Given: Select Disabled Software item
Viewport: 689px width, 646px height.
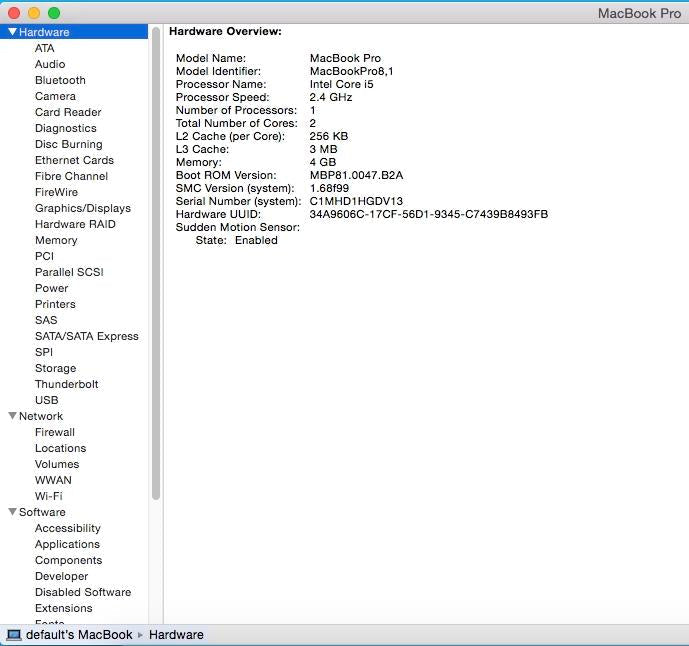Looking at the screenshot, I should (x=83, y=592).
